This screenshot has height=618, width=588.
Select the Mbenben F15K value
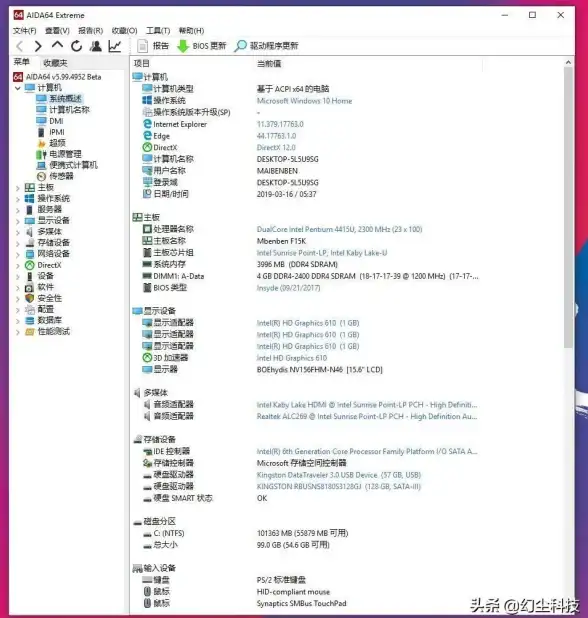(281, 241)
